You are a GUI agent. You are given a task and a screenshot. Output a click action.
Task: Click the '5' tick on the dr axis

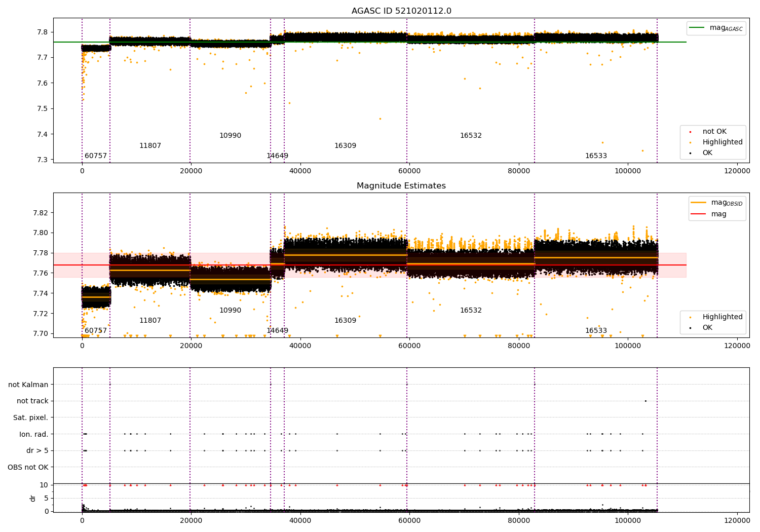click(x=47, y=498)
